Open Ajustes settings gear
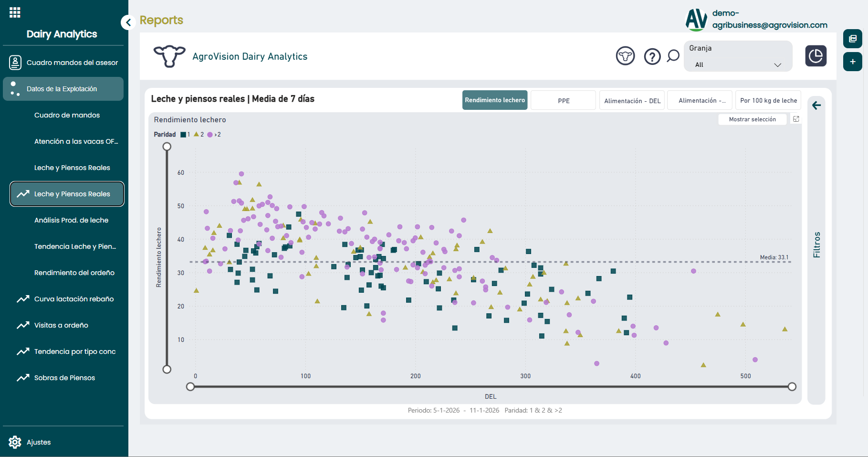 [15, 442]
